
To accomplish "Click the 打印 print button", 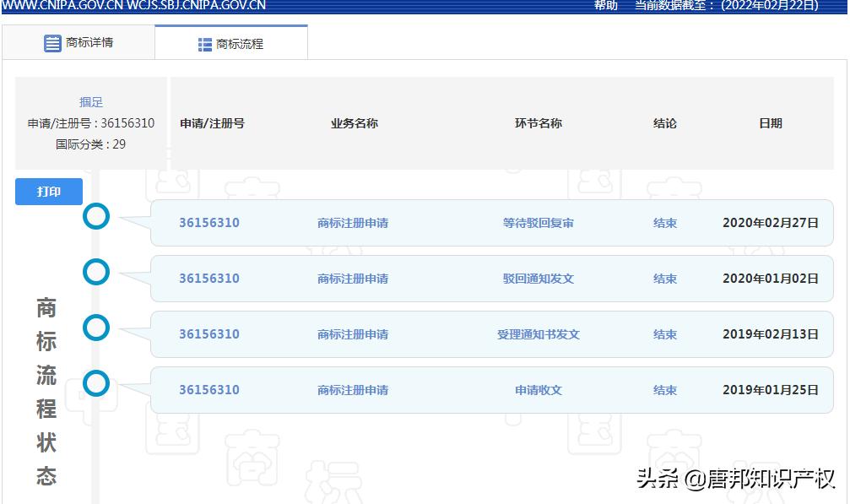I will [48, 192].
